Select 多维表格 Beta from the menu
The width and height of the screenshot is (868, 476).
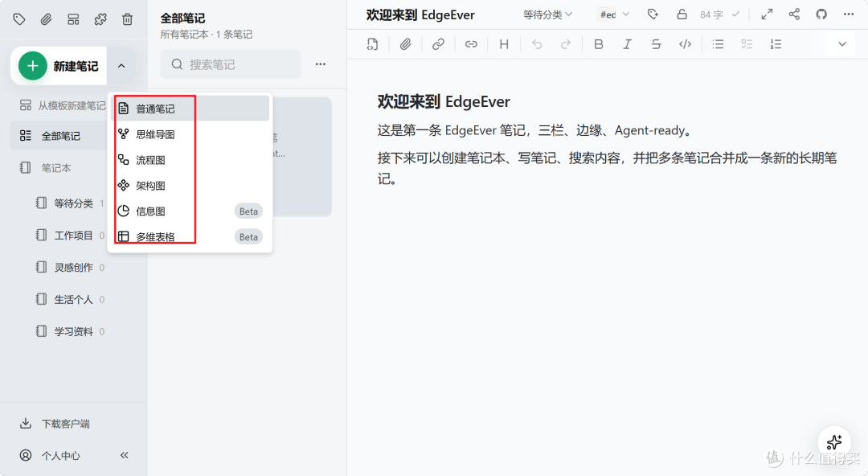click(x=191, y=236)
